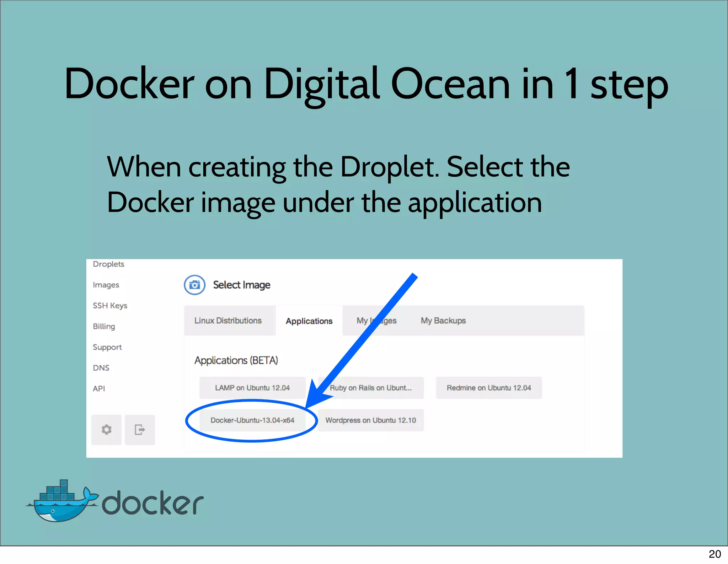
Task: Go to SSH Keys in sidebar
Action: [110, 306]
